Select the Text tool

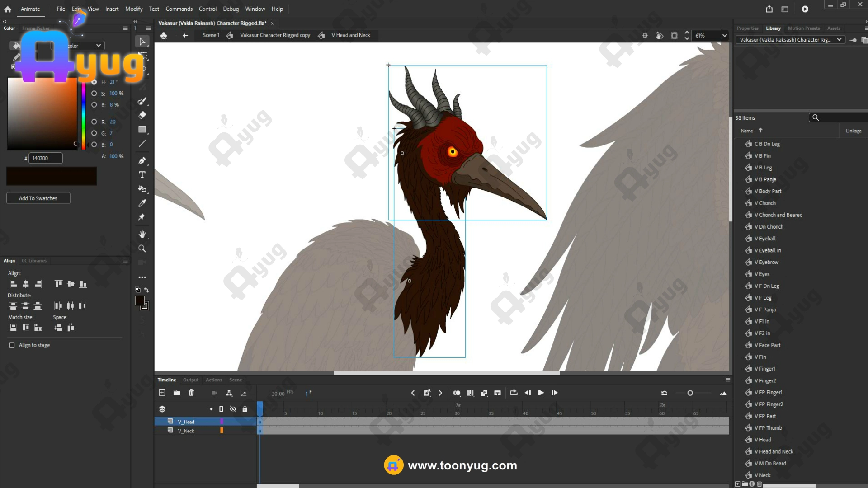142,175
